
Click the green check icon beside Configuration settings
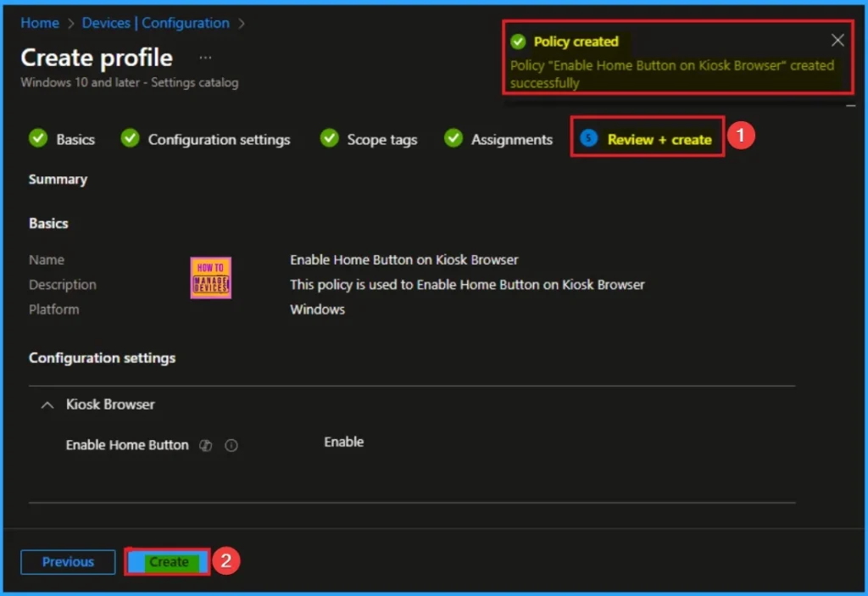coord(130,139)
